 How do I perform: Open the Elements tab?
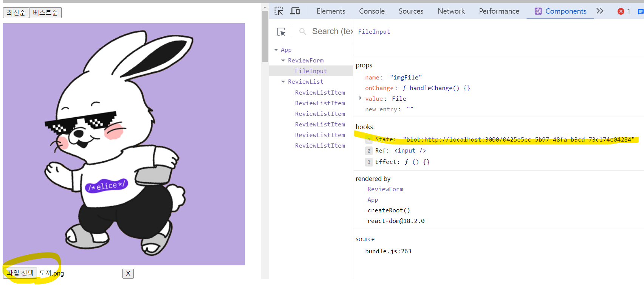[x=331, y=11]
